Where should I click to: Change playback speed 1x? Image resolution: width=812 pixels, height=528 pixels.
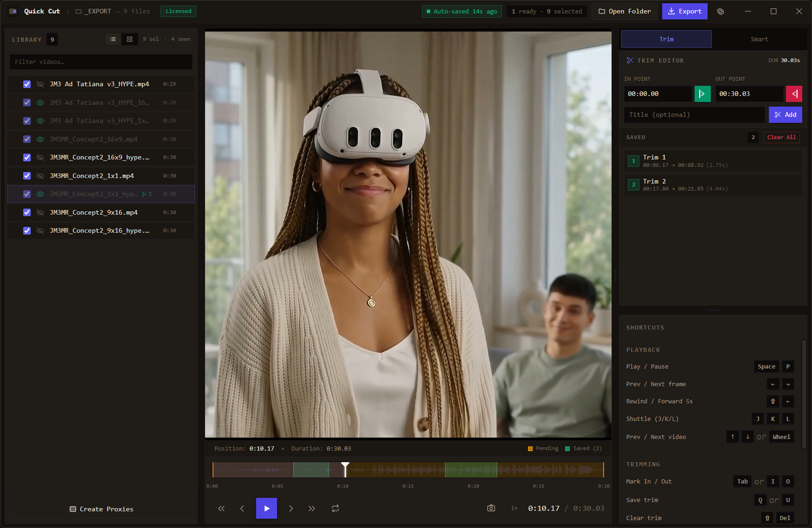(x=514, y=509)
